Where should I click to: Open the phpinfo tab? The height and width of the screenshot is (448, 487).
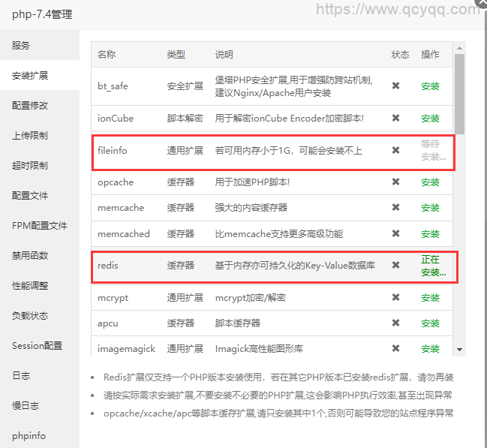[x=28, y=435]
